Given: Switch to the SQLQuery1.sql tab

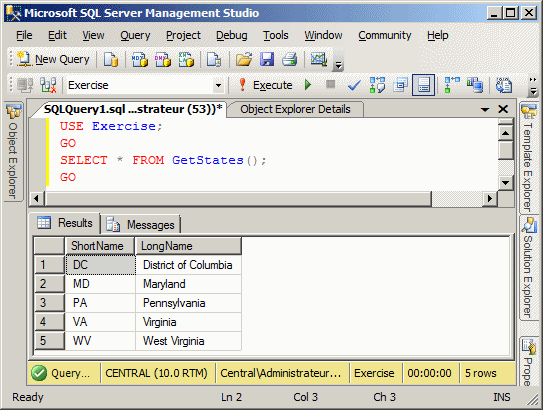Looking at the screenshot, I should 133,109.
